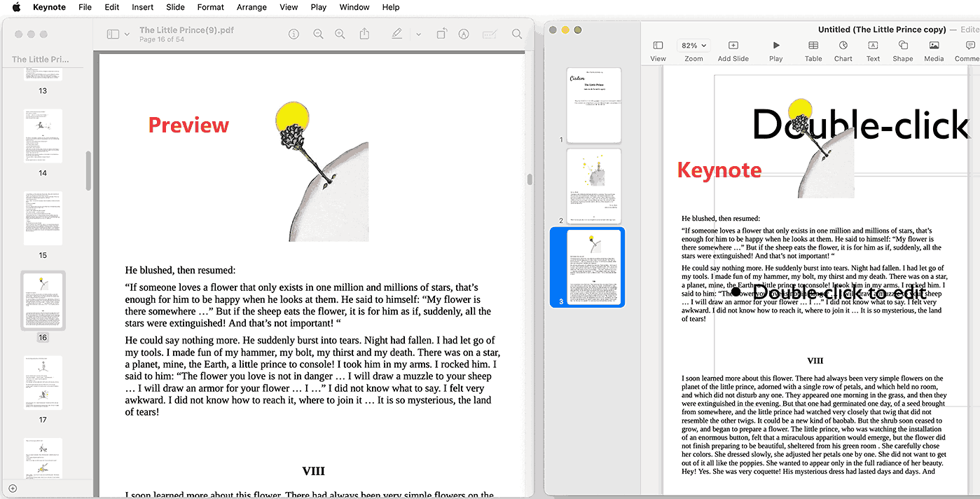Show the Preview inspector info icon

point(294,34)
